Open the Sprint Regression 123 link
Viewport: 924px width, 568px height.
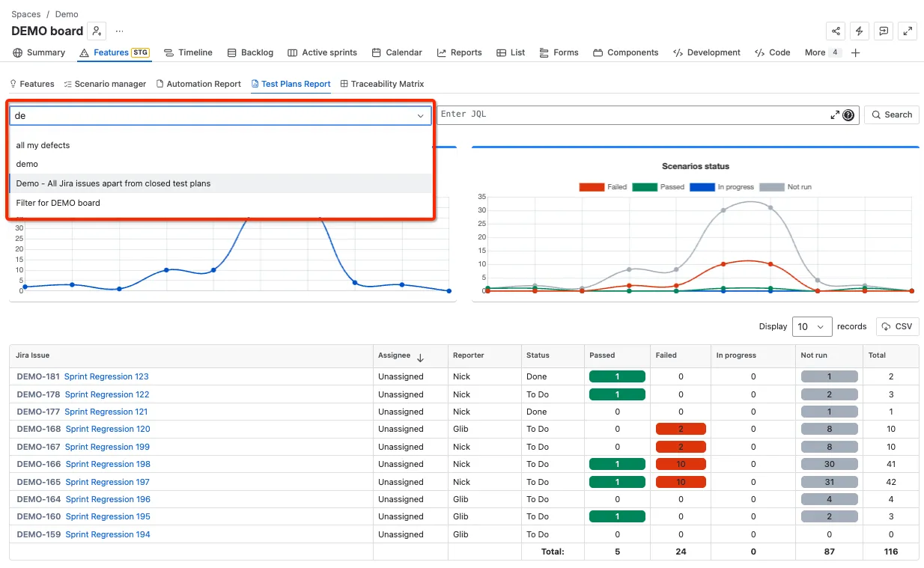pos(106,376)
